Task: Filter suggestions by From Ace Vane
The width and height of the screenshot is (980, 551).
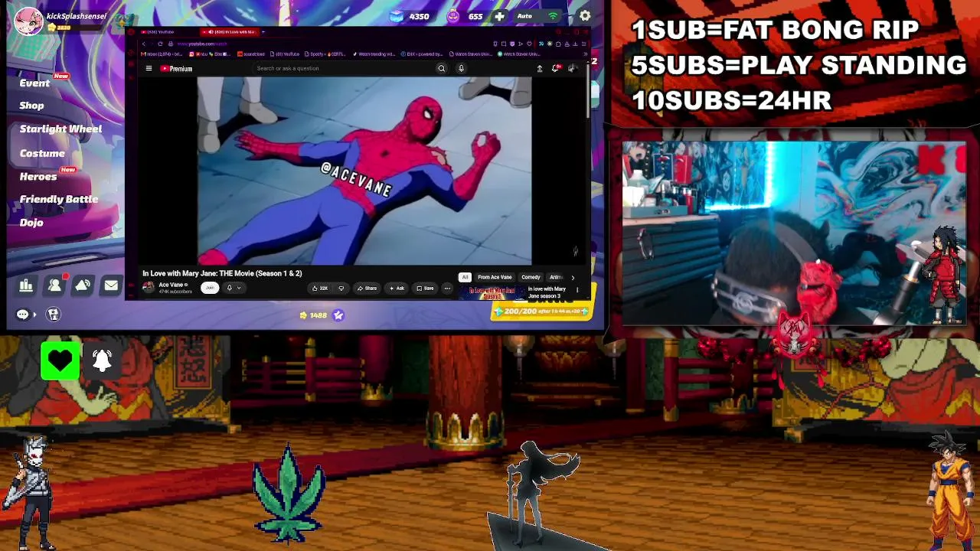Action: coord(495,277)
